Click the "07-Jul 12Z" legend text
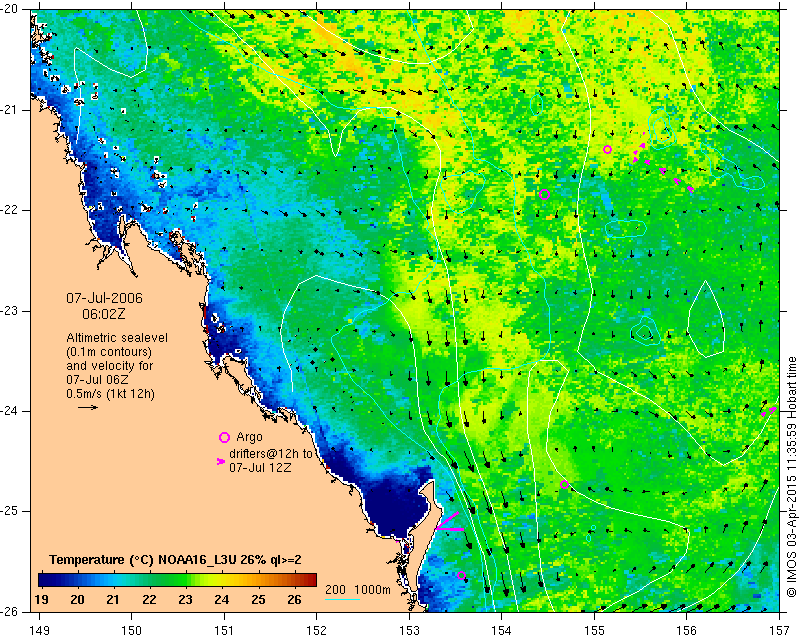This screenshot has width=800, height=640. click(x=260, y=467)
